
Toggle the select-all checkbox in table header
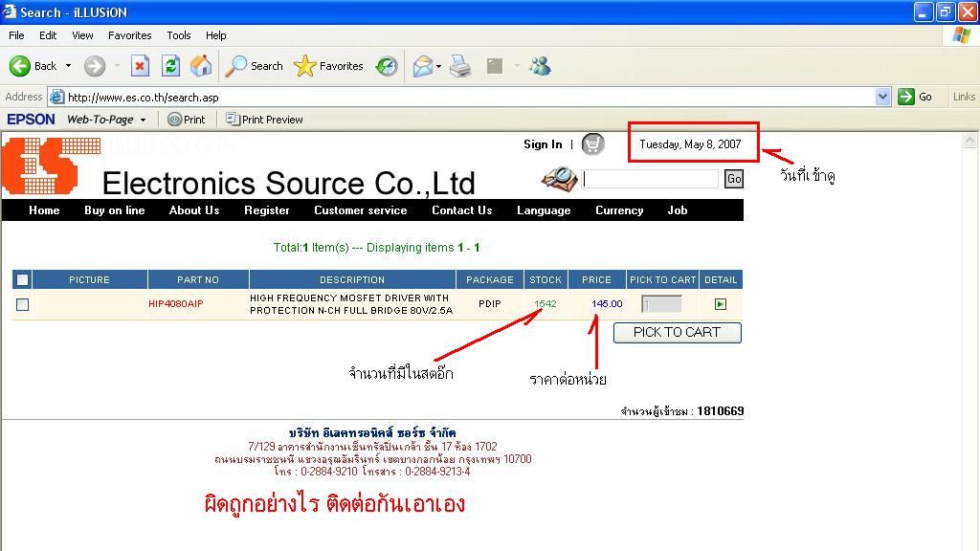pyautogui.click(x=23, y=280)
